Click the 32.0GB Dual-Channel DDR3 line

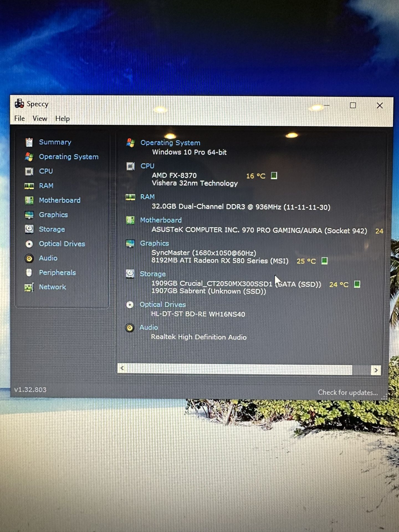(x=241, y=207)
